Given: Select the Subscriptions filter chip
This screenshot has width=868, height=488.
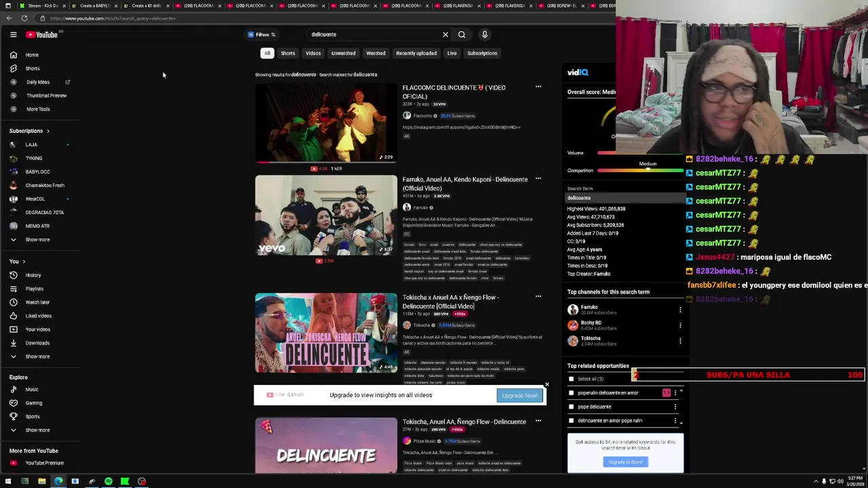Looking at the screenshot, I should pyautogui.click(x=482, y=53).
